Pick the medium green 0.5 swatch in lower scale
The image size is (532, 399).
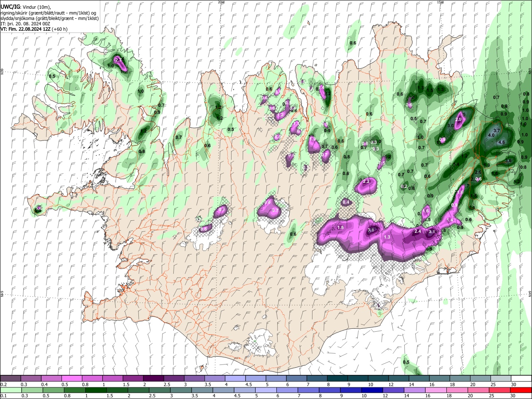[54, 390]
